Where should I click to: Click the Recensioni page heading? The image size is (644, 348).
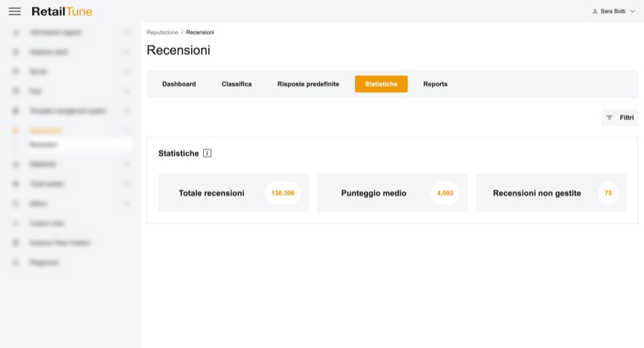coord(178,50)
